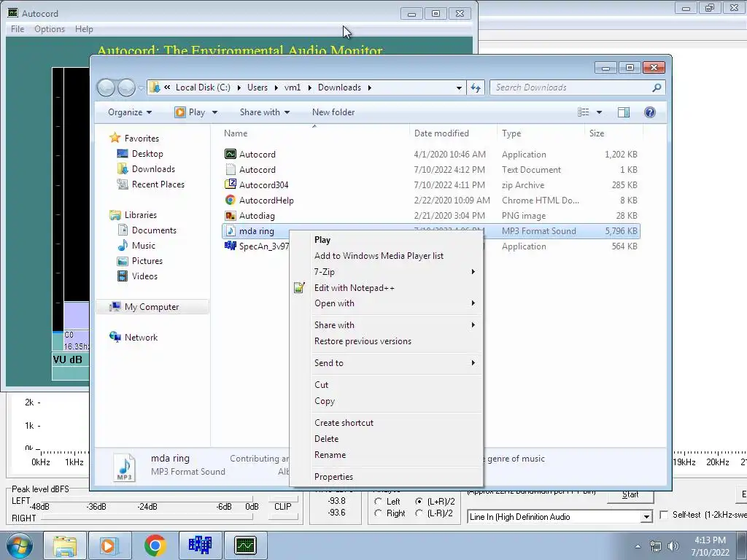Expand the view options dropdown arrow
The width and height of the screenshot is (747, 560).
[x=600, y=112]
